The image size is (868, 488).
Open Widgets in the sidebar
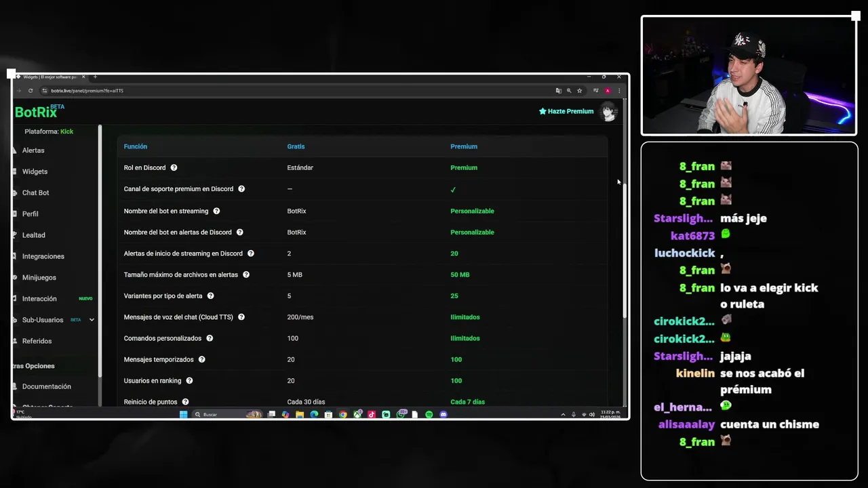coord(35,171)
